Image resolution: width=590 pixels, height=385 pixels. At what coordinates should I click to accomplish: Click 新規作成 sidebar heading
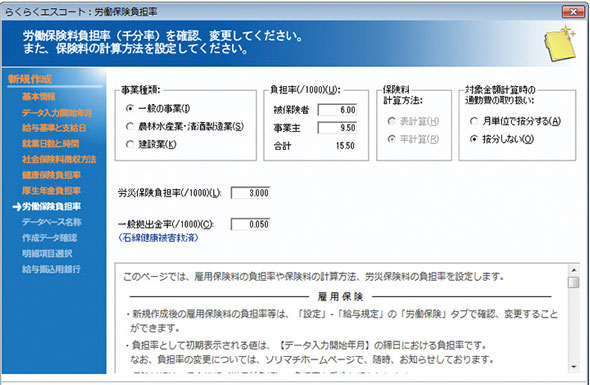(x=30, y=79)
